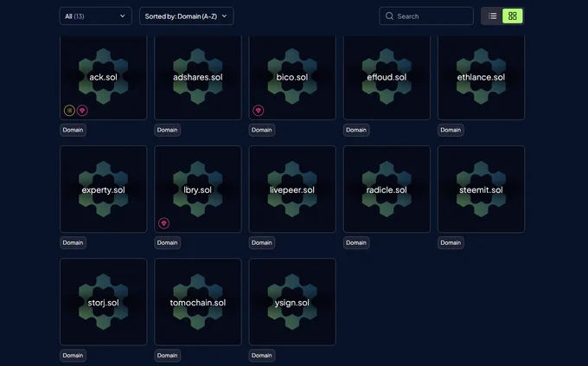
Task: Open the experty.sol domain card
Action: click(x=104, y=189)
